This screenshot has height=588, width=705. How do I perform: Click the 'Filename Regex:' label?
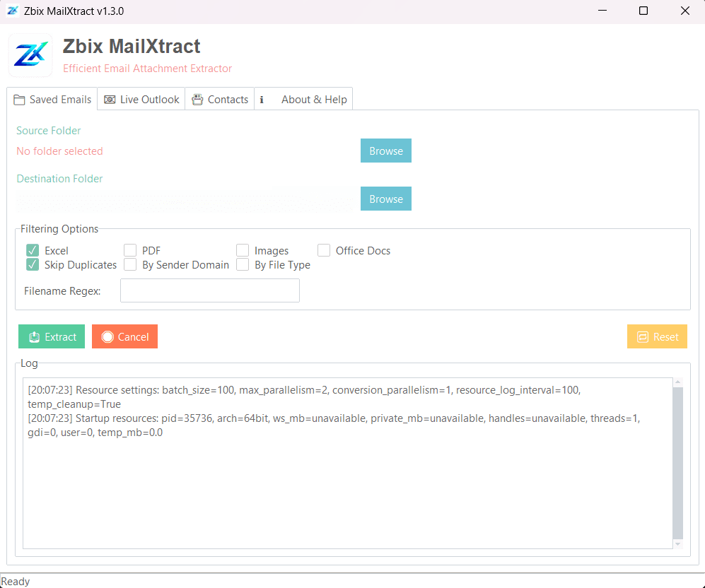tap(62, 291)
